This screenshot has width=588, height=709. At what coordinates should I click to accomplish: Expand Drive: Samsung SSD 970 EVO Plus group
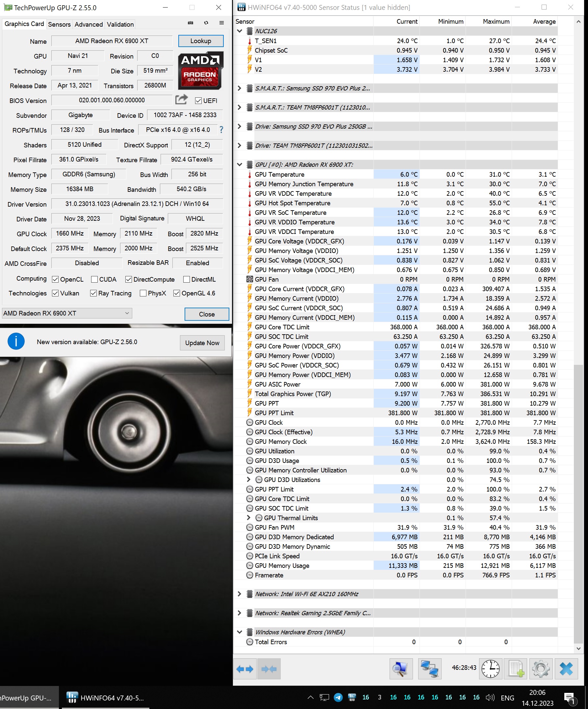240,127
